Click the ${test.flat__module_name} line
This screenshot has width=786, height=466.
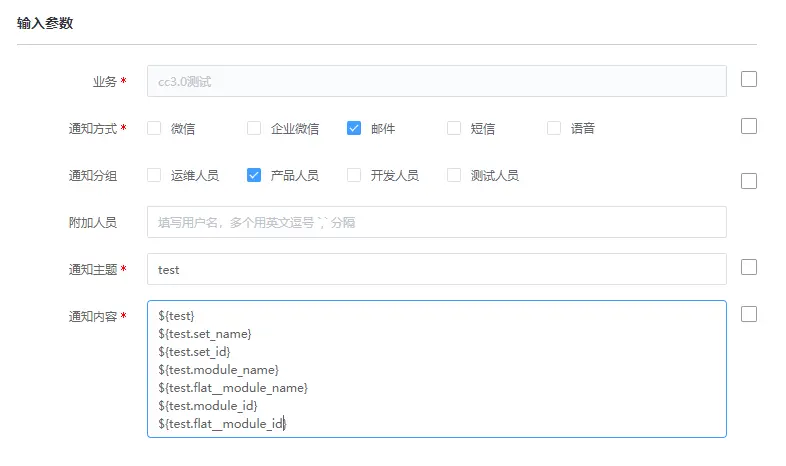point(233,388)
